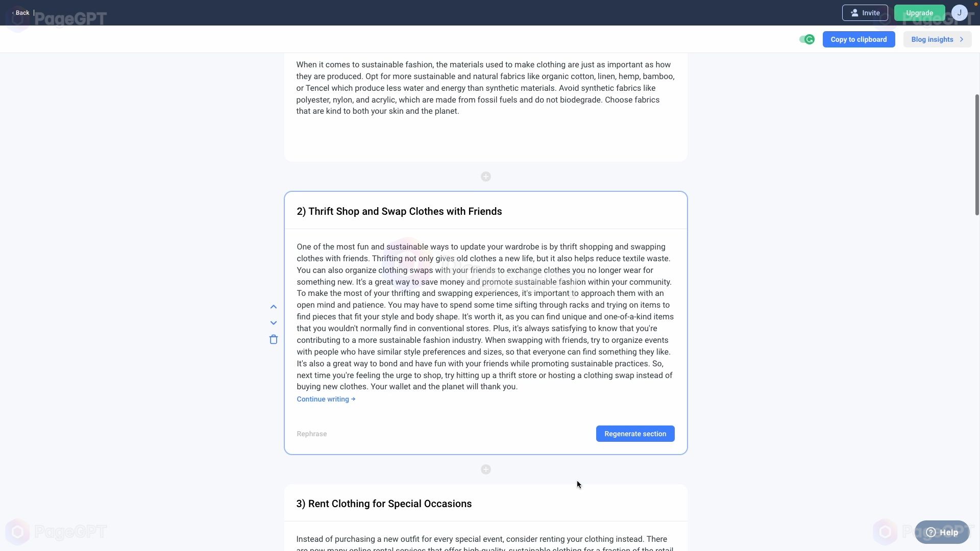Click the Rephrase text button
The height and width of the screenshot is (551, 980).
point(312,433)
